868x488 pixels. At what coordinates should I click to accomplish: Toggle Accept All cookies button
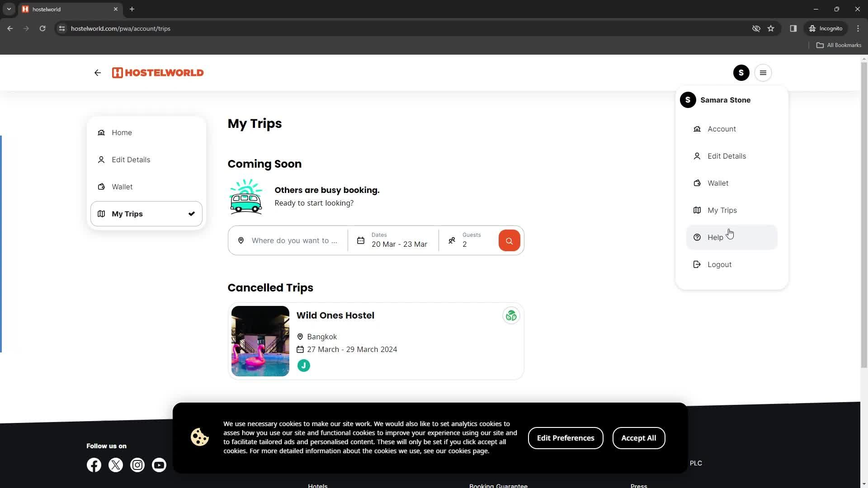point(639,438)
